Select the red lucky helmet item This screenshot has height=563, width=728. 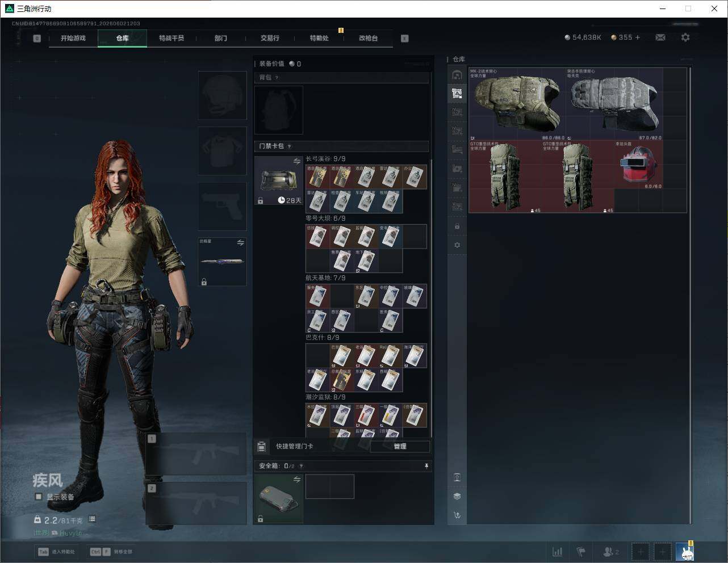click(x=639, y=165)
